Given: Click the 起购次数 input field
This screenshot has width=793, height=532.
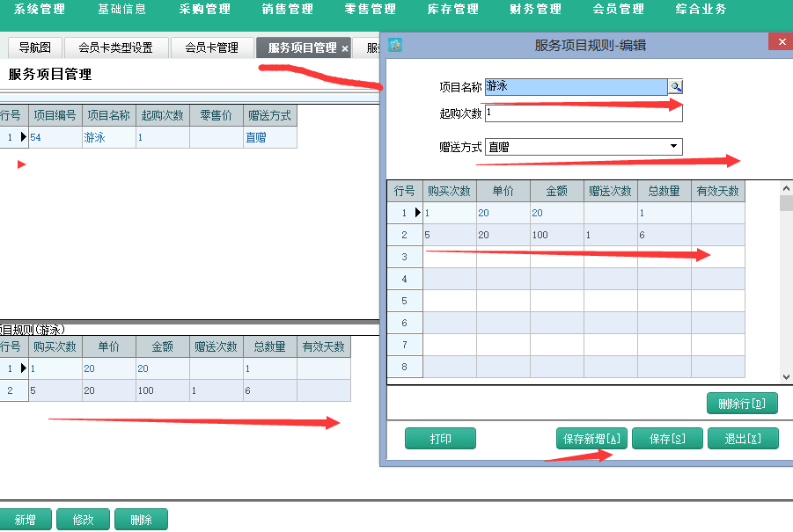Looking at the screenshot, I should pos(584,113).
